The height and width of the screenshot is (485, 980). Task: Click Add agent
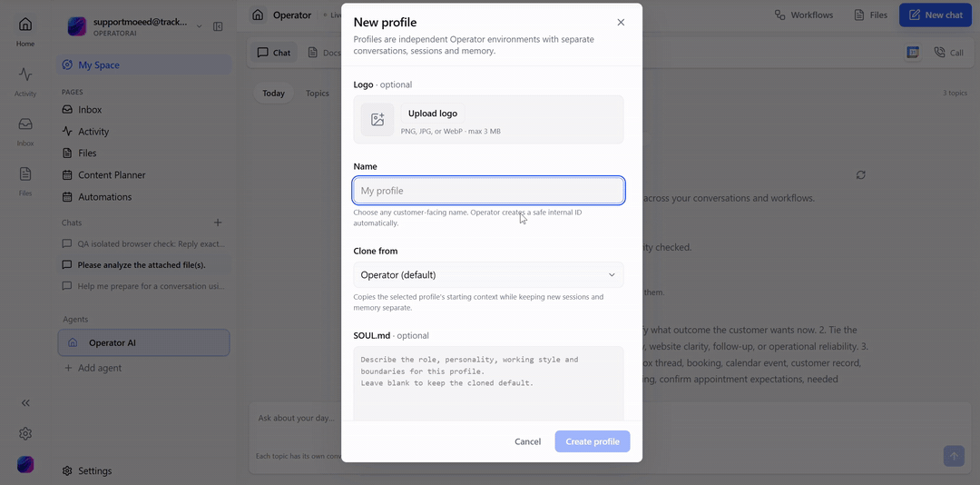93,368
